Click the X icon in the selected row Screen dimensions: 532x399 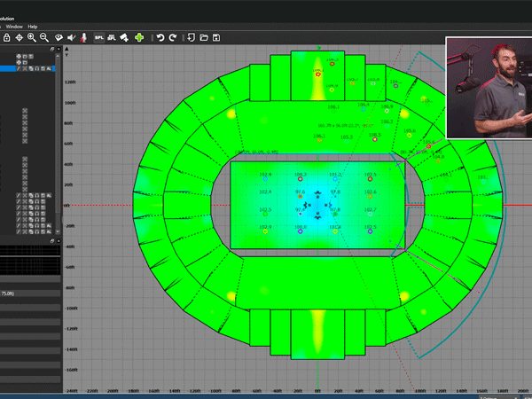[x=25, y=68]
